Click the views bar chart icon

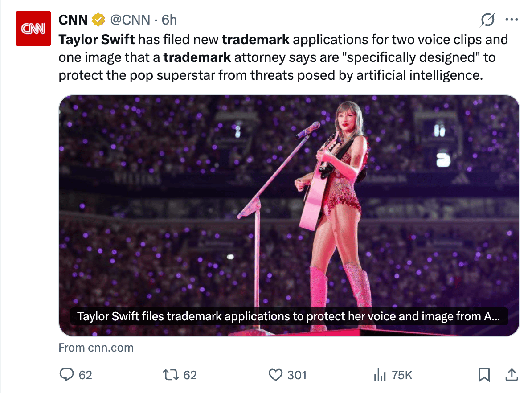(x=380, y=375)
